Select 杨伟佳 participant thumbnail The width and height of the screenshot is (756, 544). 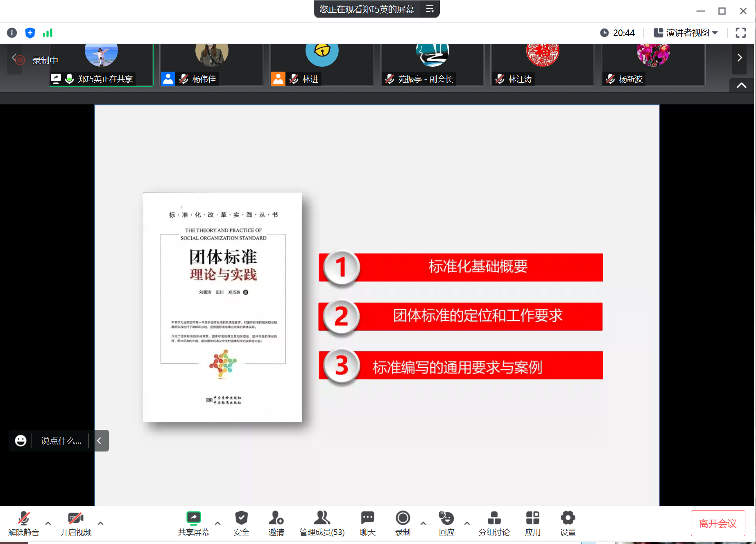point(212,65)
